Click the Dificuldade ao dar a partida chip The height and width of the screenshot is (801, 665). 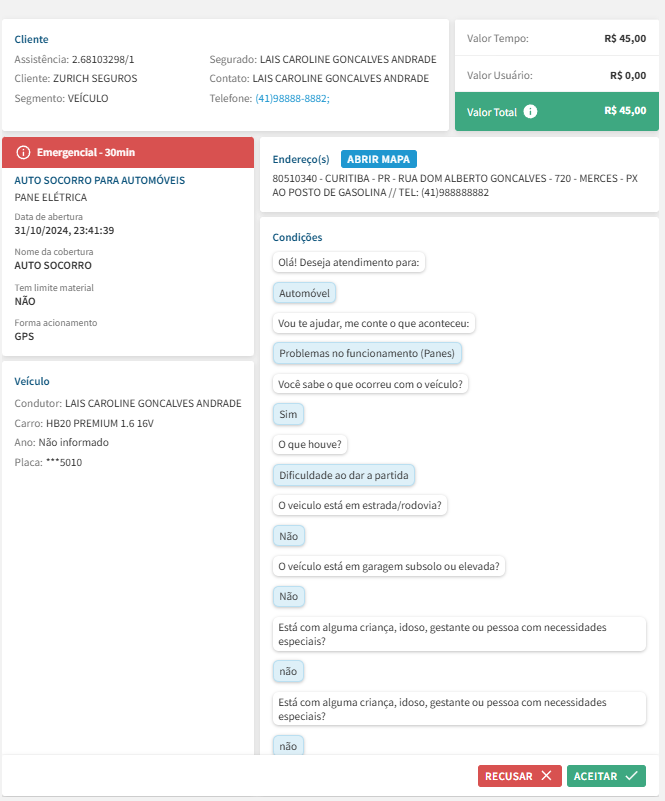(345, 475)
